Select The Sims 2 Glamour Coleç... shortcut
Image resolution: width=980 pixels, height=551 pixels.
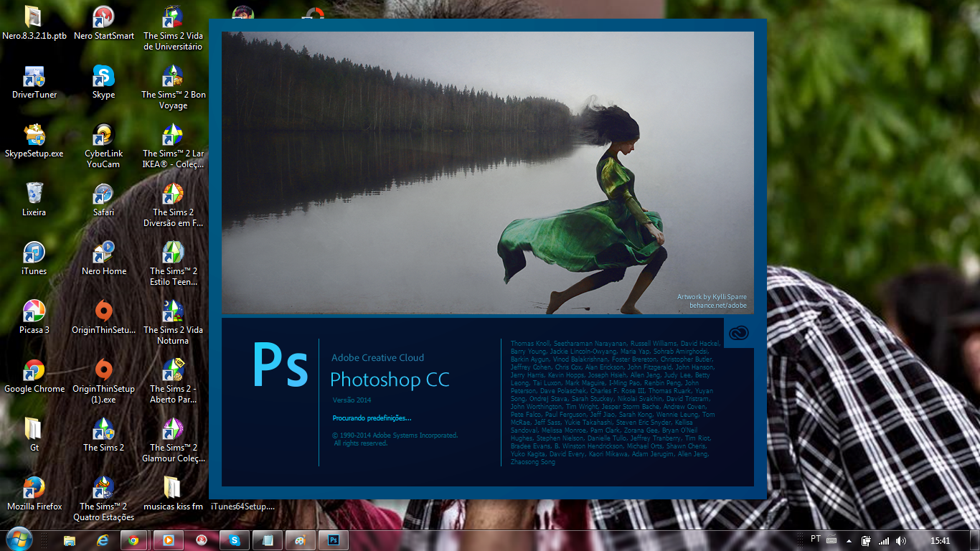click(173, 439)
